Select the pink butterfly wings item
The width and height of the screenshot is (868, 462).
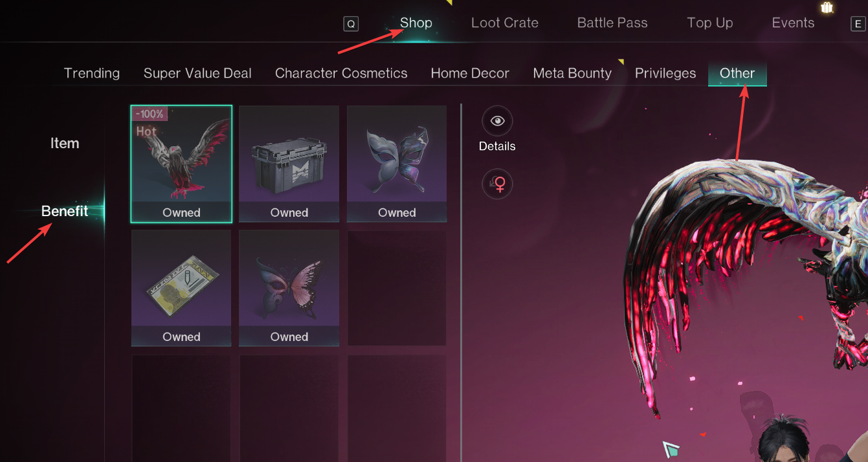click(289, 288)
